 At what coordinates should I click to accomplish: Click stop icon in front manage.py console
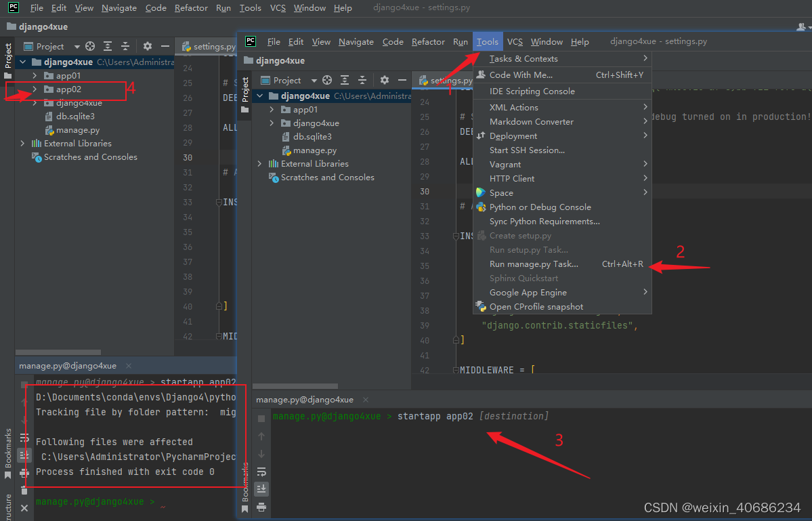pyautogui.click(x=261, y=419)
